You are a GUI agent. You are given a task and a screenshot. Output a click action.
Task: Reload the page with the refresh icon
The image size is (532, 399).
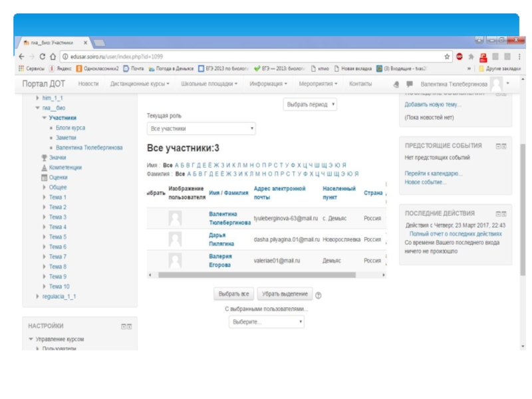coord(43,57)
